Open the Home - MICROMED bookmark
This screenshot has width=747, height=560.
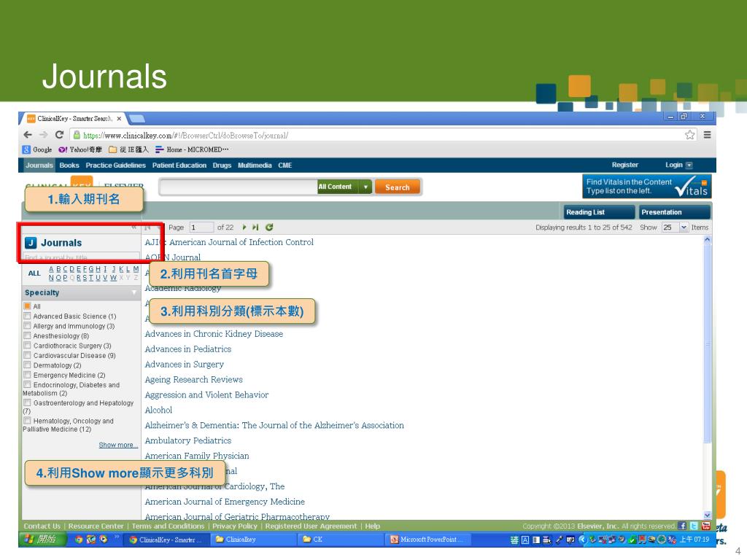pyautogui.click(x=192, y=149)
